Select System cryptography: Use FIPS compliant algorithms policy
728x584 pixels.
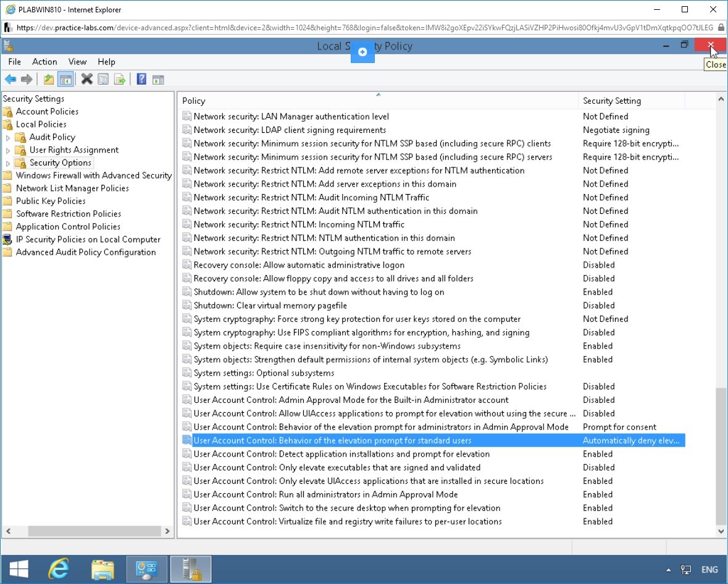coord(361,332)
